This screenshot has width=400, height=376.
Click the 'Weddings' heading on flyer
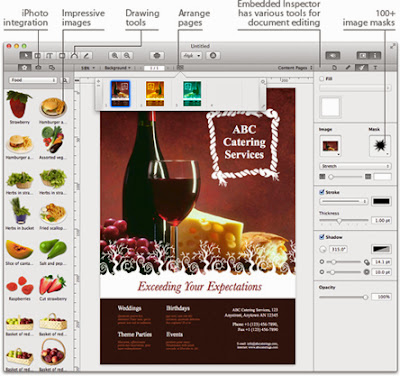coord(129,308)
